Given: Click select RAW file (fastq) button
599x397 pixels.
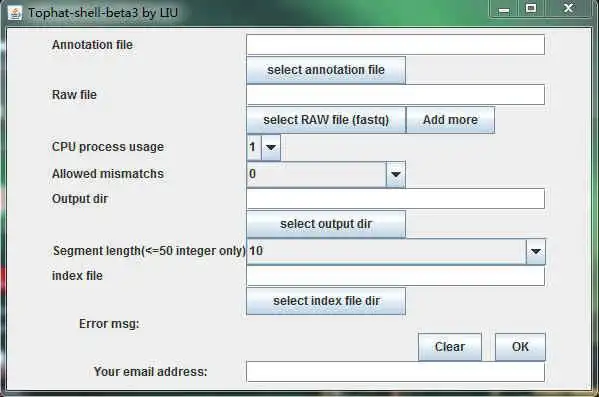Looking at the screenshot, I should 326,120.
